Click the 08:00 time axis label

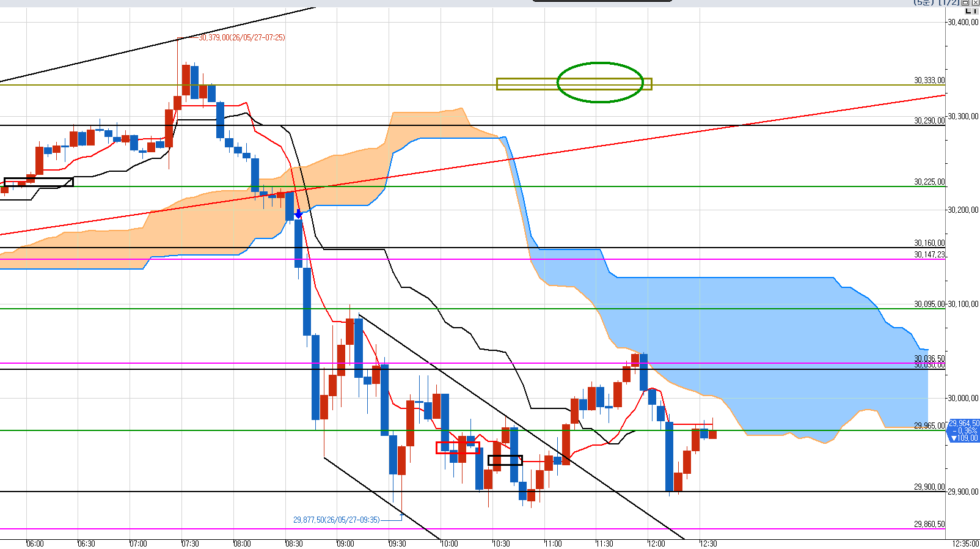242,543
